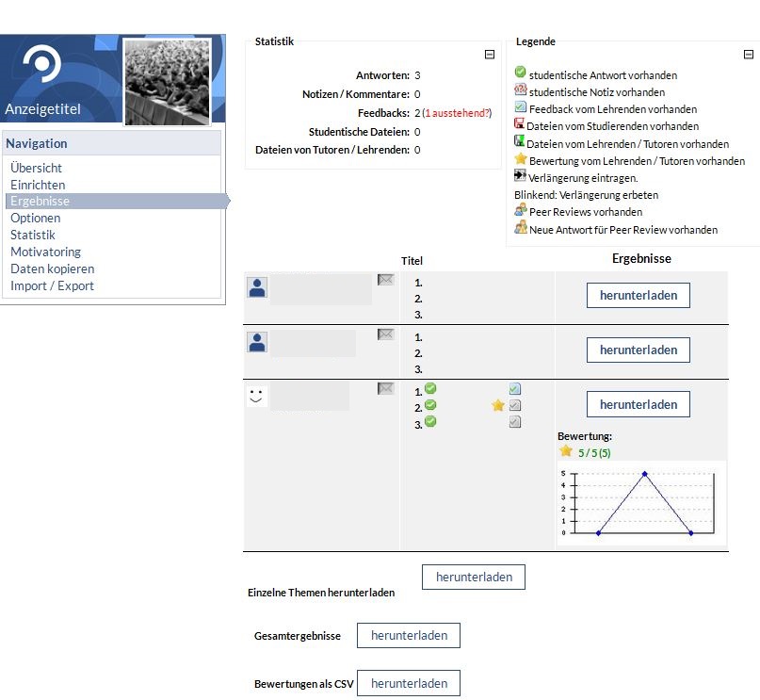Image resolution: width=760 pixels, height=700 pixels.
Task: Click the blue user avatar in the first row
Action: click(x=257, y=287)
